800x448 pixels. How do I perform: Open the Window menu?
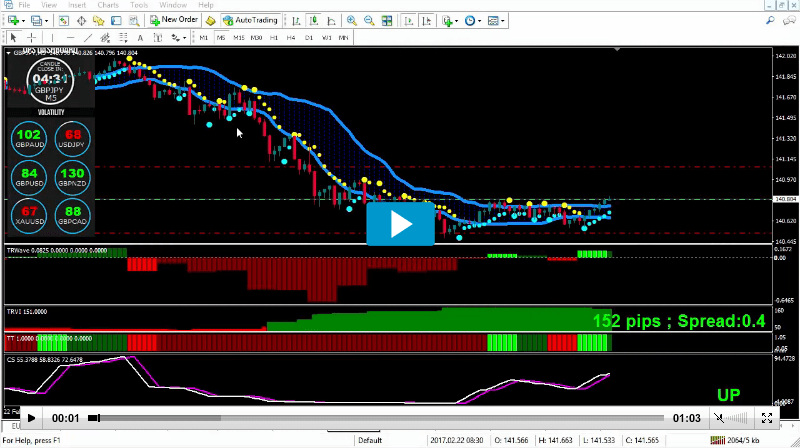[173, 5]
